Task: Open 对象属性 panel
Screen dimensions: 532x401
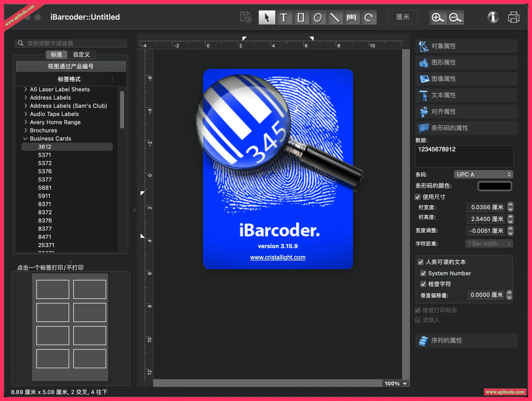Action: (x=466, y=46)
